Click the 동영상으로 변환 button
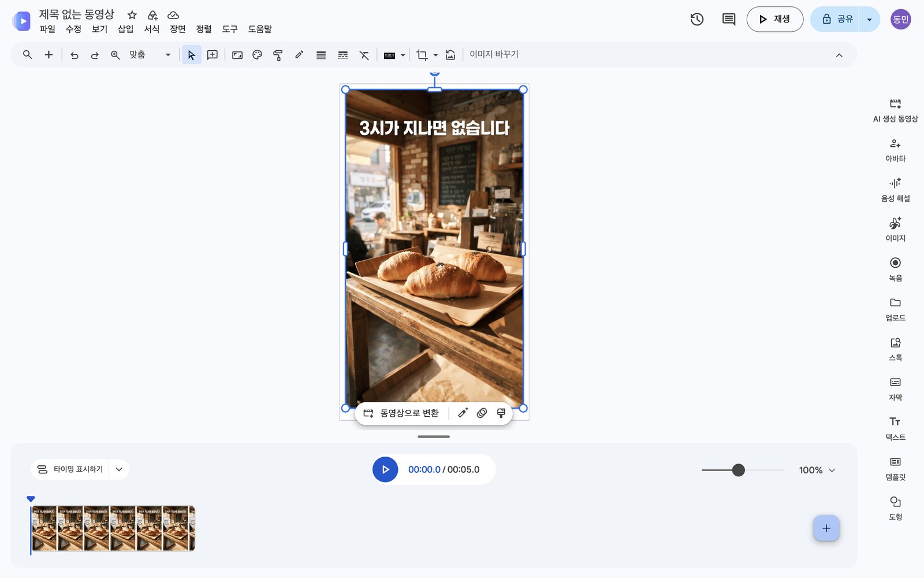 [401, 413]
